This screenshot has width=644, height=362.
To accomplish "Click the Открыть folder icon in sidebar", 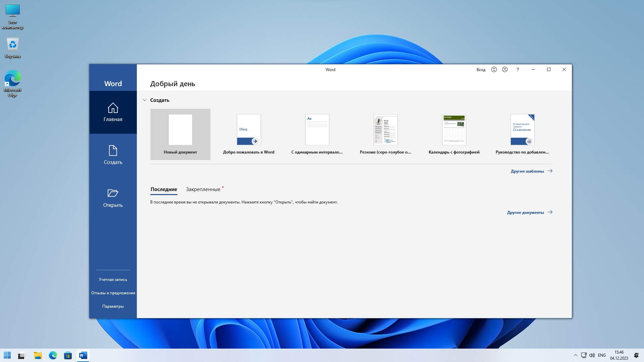I will (x=113, y=193).
